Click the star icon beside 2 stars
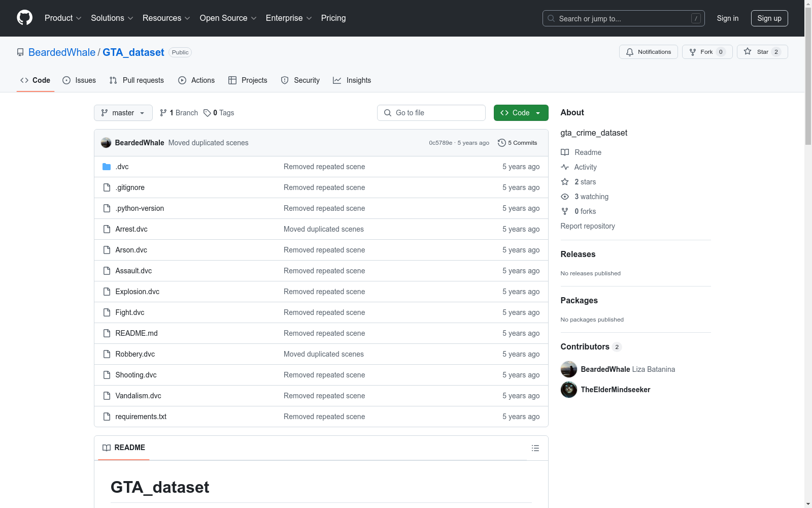 pyautogui.click(x=565, y=182)
